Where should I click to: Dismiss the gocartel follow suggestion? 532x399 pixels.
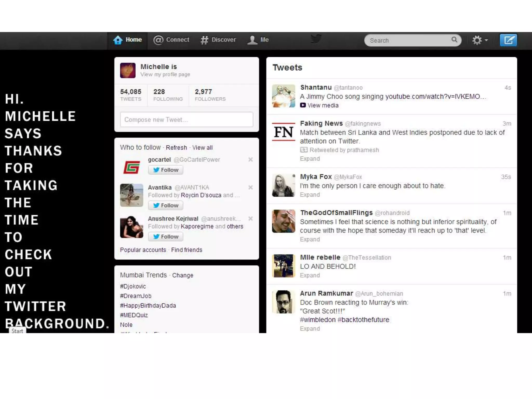click(x=250, y=159)
